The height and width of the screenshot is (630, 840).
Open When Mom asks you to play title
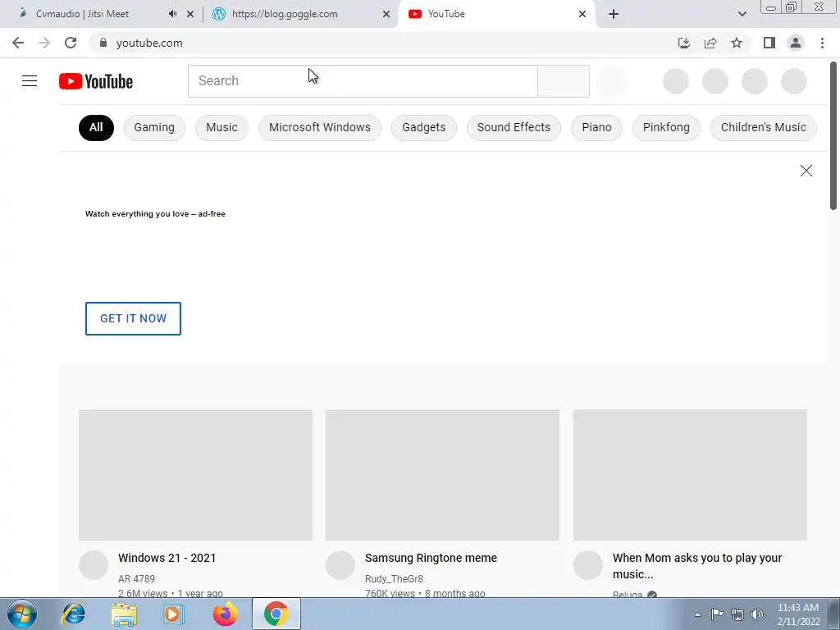pyautogui.click(x=697, y=566)
